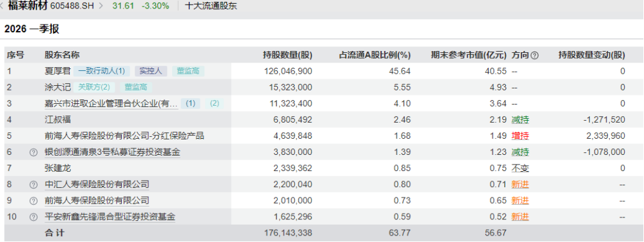Screen dimensions: 644x242
Task: Click price change -3.30%
Action: tap(155, 6)
